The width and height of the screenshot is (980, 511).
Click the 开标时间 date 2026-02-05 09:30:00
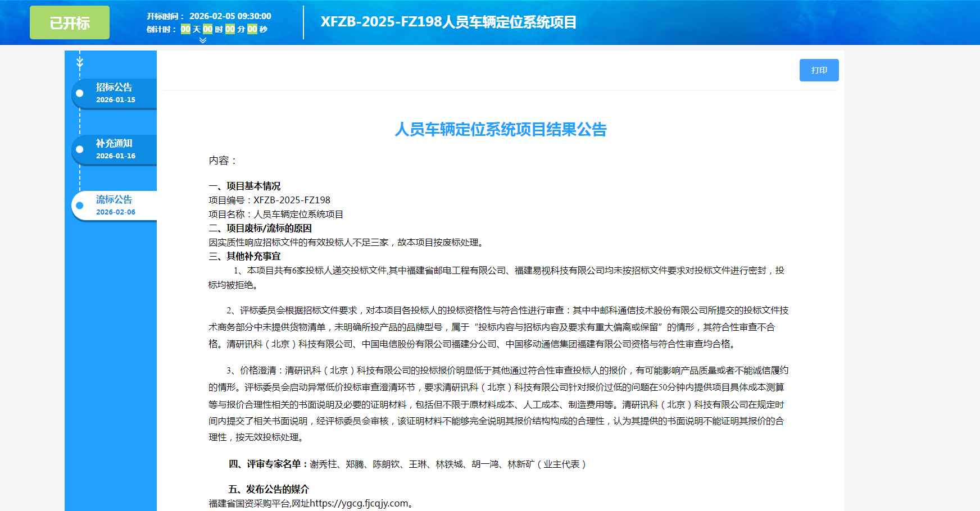(230, 16)
